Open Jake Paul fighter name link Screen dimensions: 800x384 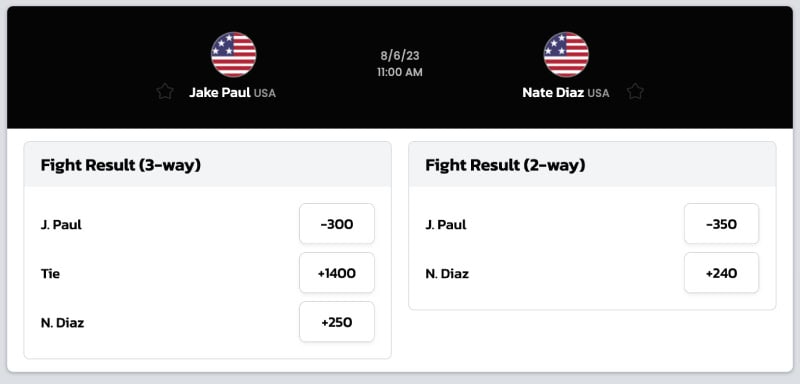coord(220,92)
